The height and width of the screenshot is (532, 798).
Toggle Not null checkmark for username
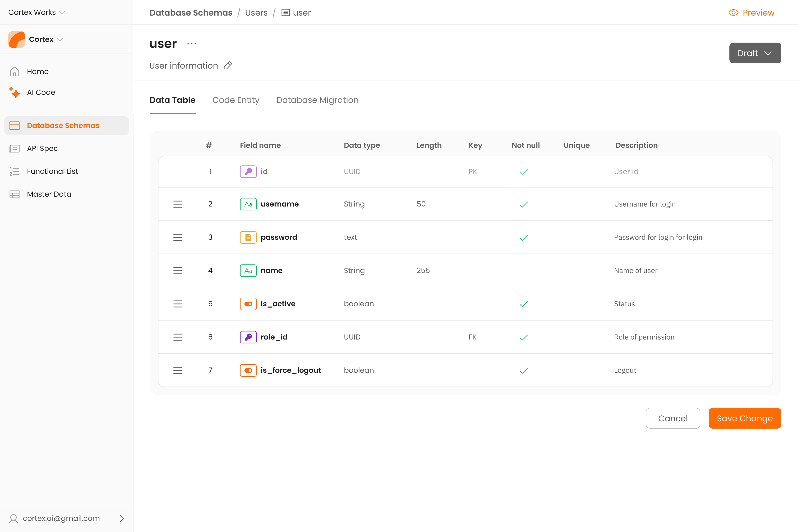tap(523, 204)
